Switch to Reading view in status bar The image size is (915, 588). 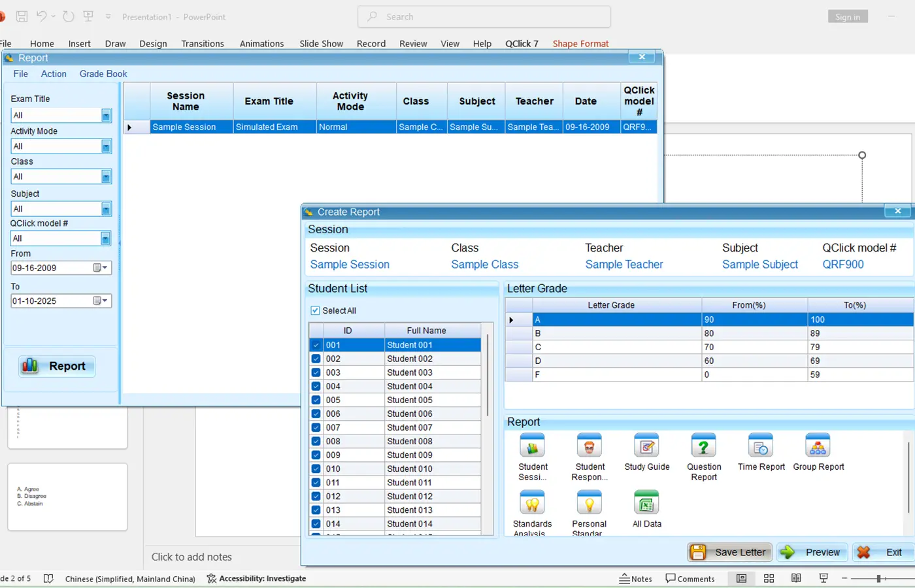tap(796, 578)
